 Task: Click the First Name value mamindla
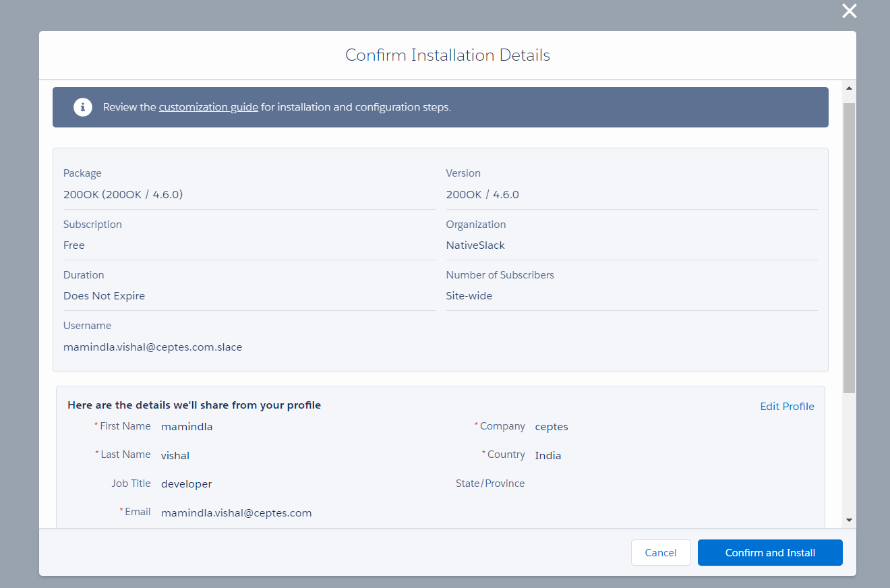[187, 427]
